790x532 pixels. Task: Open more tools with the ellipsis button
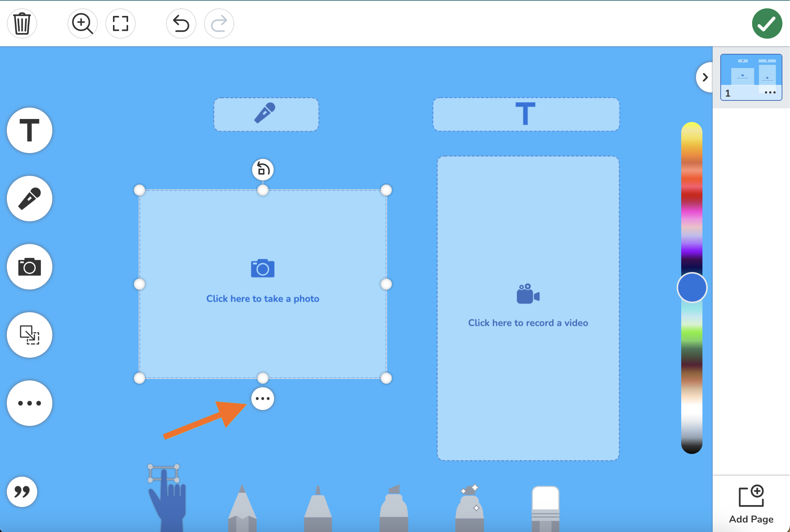[x=29, y=403]
